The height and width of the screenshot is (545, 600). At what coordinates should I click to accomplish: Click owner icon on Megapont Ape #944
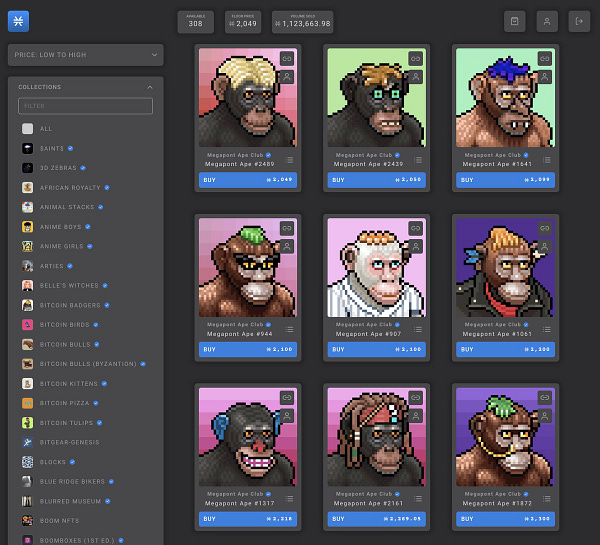coord(287,246)
